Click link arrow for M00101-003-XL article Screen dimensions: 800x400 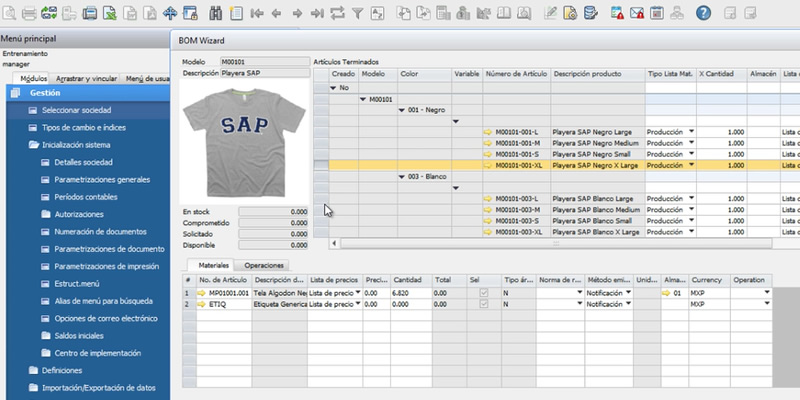click(489, 232)
